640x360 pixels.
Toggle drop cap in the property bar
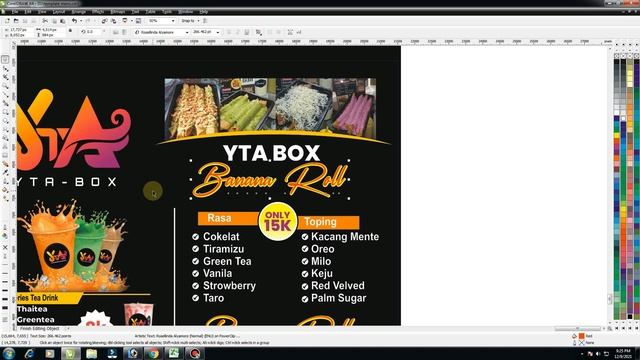(278, 32)
